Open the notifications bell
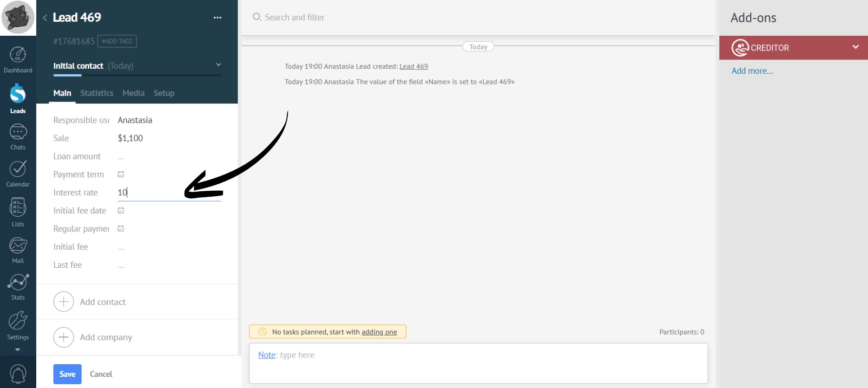The height and width of the screenshot is (388, 868). coord(18,374)
